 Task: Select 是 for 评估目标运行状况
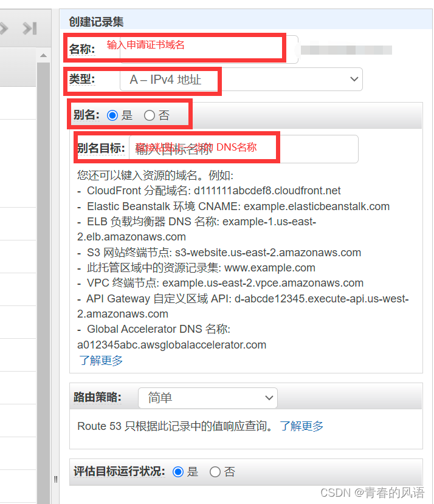tap(178, 472)
